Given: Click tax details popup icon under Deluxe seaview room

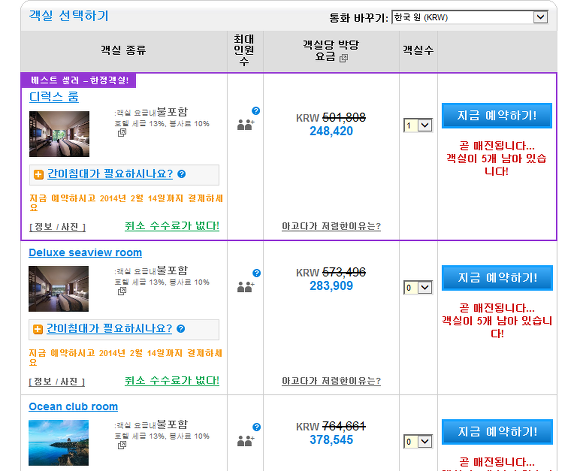Looking at the screenshot, I should [x=122, y=291].
